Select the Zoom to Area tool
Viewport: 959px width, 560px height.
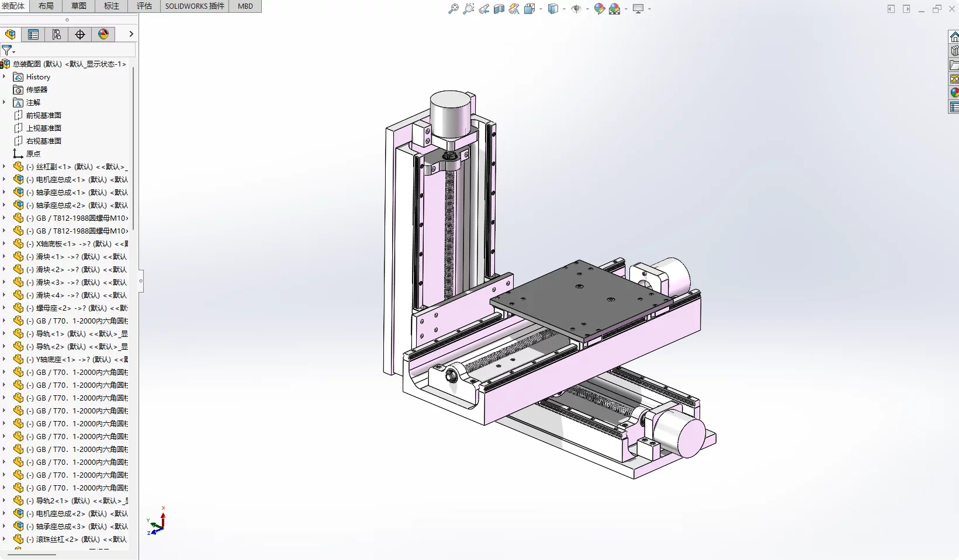point(468,9)
